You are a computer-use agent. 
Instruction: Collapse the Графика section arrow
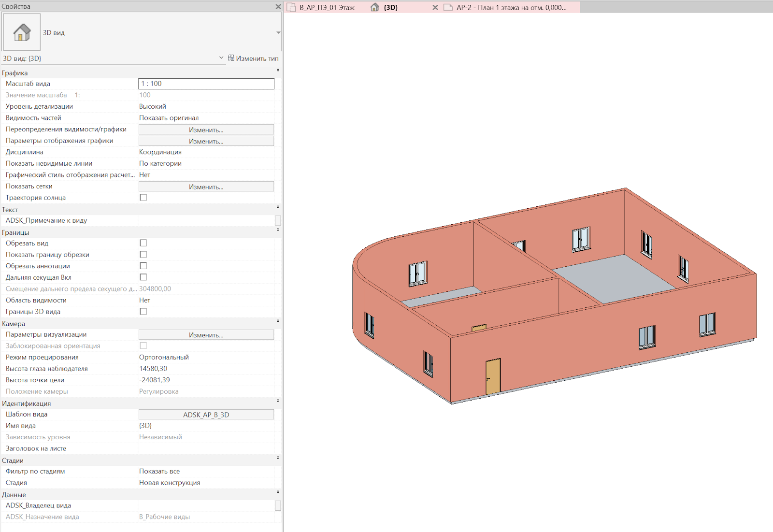(x=278, y=71)
